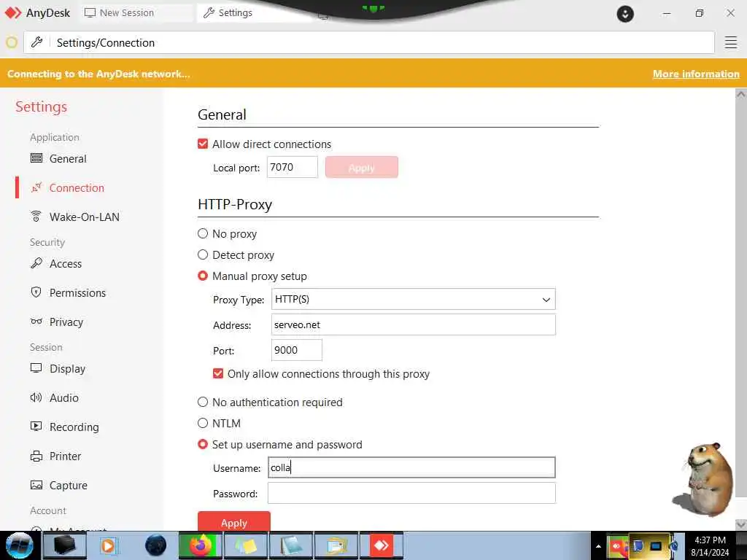Launch Firefox from the taskbar
The image size is (747, 560).
(x=201, y=545)
